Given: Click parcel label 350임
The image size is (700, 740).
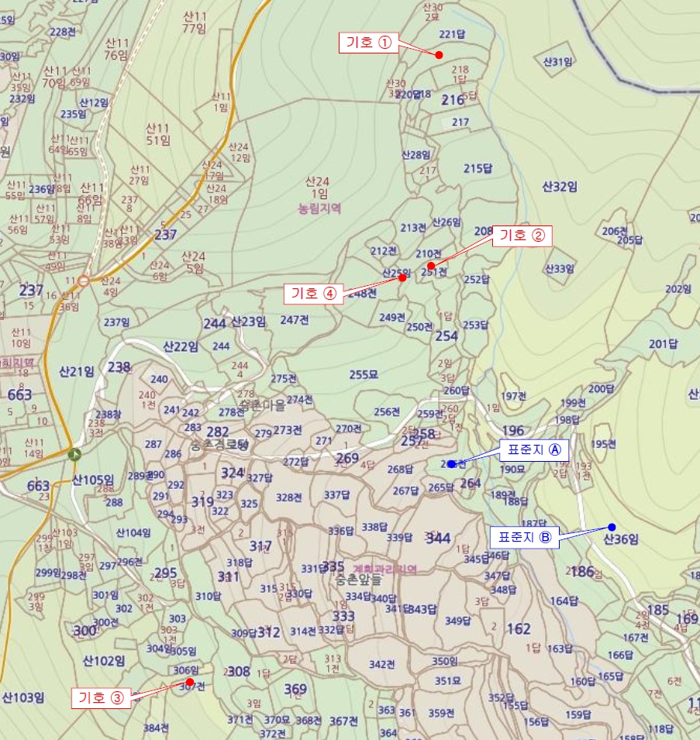Looking at the screenshot, I should point(445,661).
